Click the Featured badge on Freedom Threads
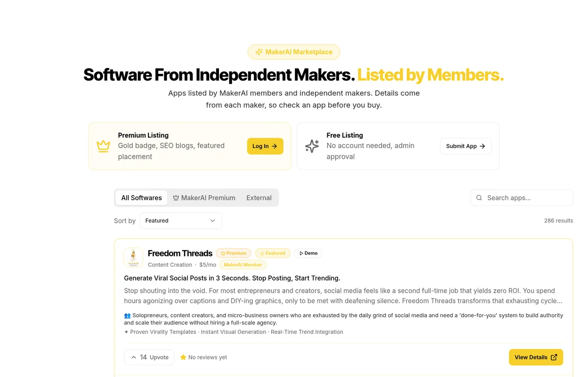The height and width of the screenshot is (377, 588). click(272, 253)
